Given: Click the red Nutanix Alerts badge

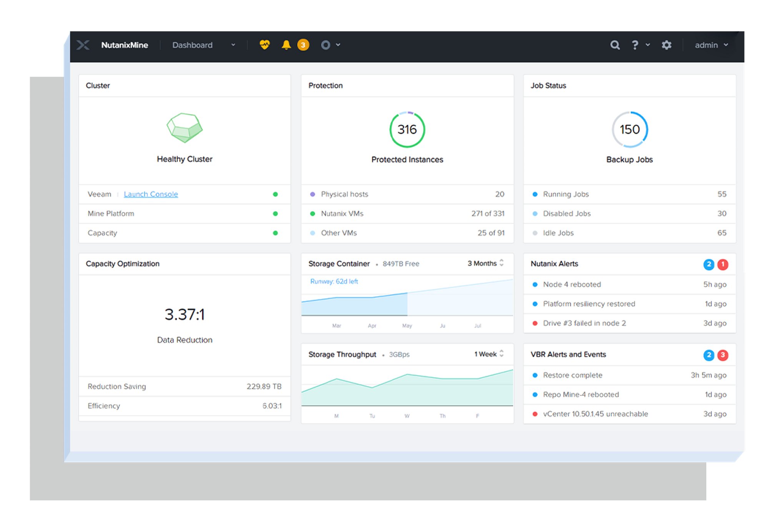Looking at the screenshot, I should [x=723, y=264].
